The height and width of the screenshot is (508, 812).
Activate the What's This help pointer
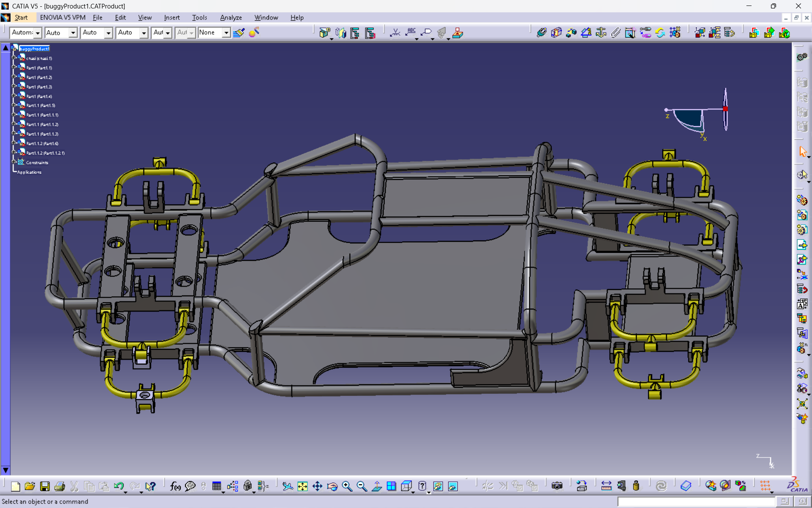[150, 486]
